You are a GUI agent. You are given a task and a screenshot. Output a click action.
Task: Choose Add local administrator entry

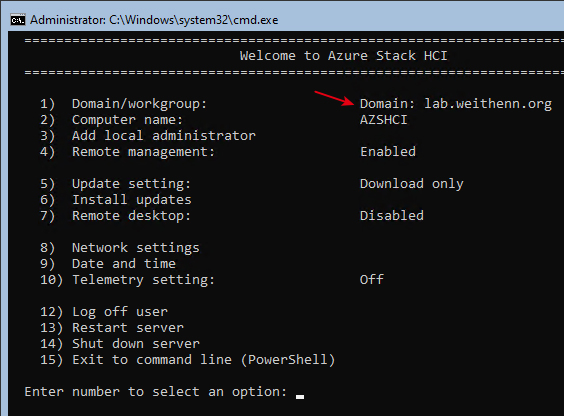coord(147,136)
